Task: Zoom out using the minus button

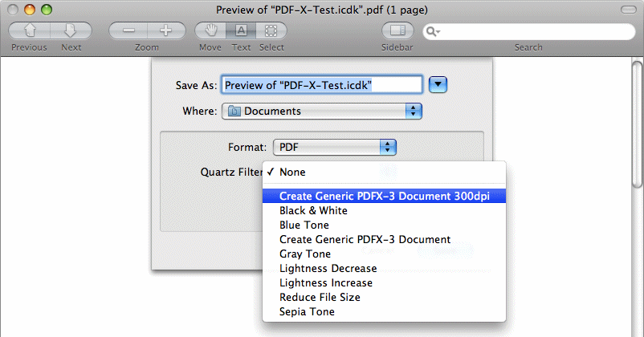Action: [128, 30]
